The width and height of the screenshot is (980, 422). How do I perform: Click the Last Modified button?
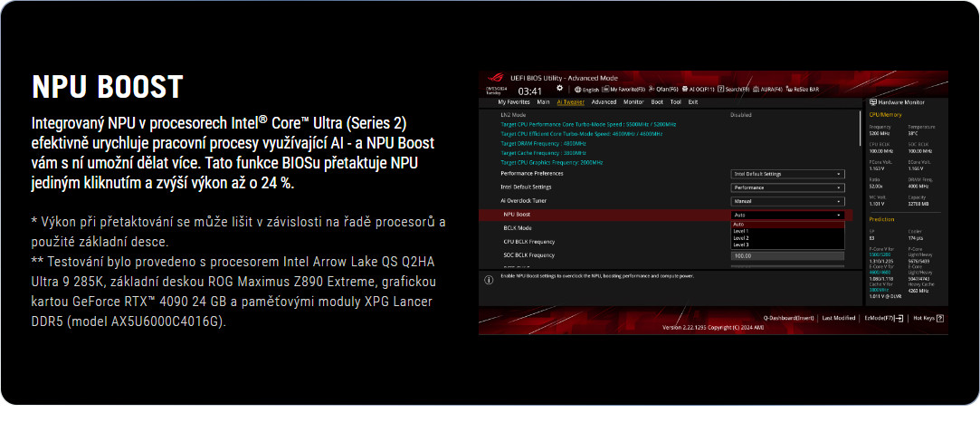pos(838,318)
